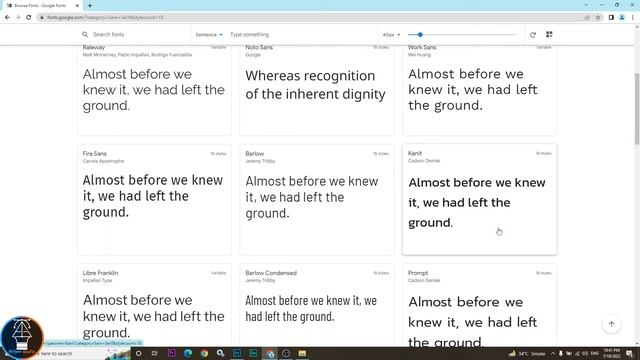Viewport: 640px width, 360px height.
Task: Click the taskbar clock
Action: pyautogui.click(x=611, y=353)
